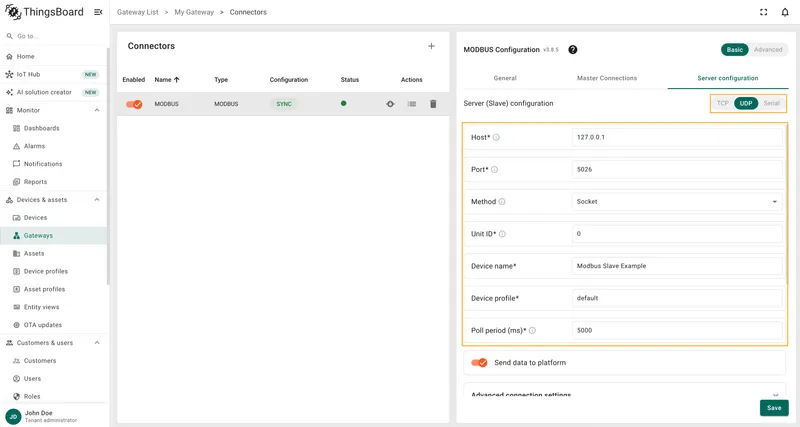Edit the Device profile field
800x427 pixels.
[x=677, y=298]
